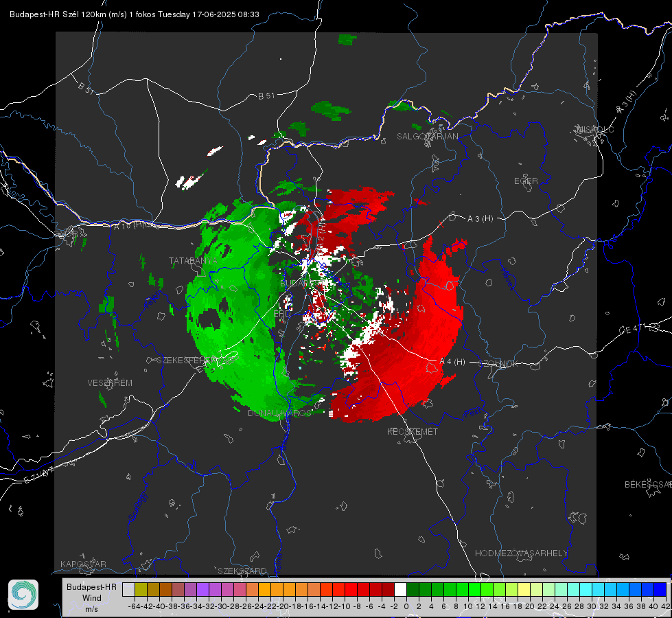Click the SALGÓTARJÁN city label
The height and width of the screenshot is (618, 672).
click(427, 137)
